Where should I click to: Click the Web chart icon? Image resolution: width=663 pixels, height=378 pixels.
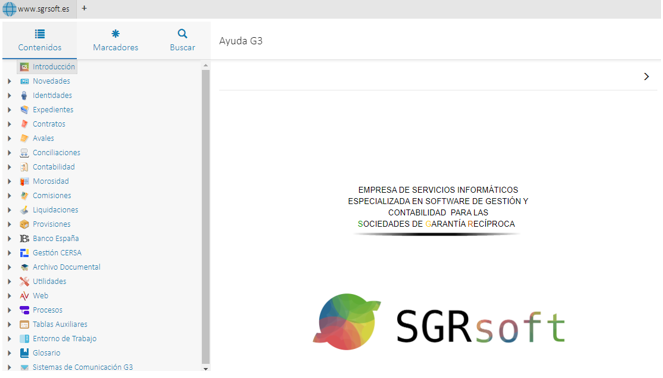pos(24,296)
